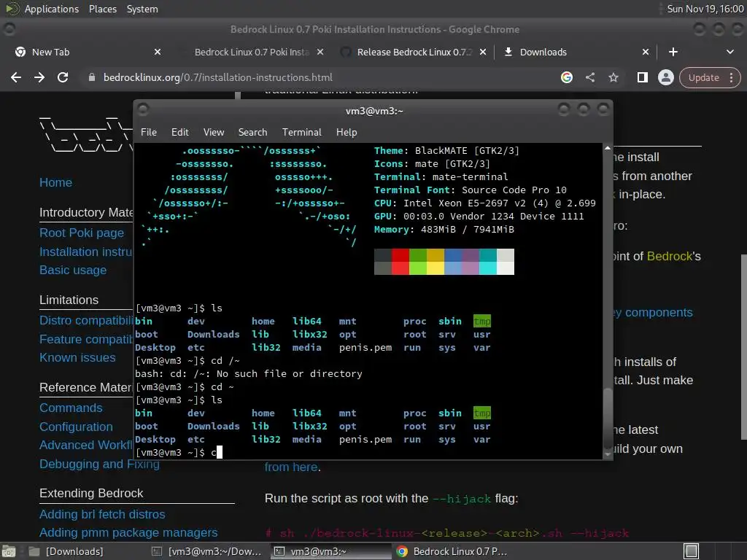Follow the Bedrock link in the page text
Screen dimensions: 747x560
click(670, 256)
